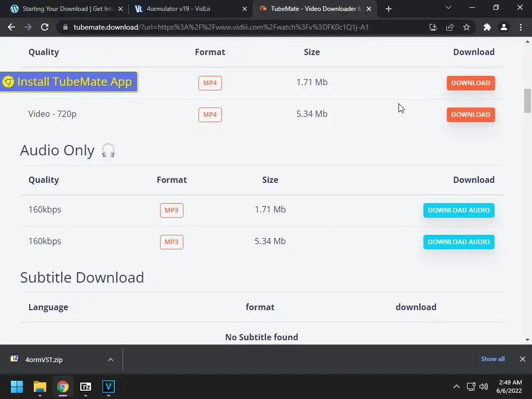Open the tab search chevron

tap(448, 7)
